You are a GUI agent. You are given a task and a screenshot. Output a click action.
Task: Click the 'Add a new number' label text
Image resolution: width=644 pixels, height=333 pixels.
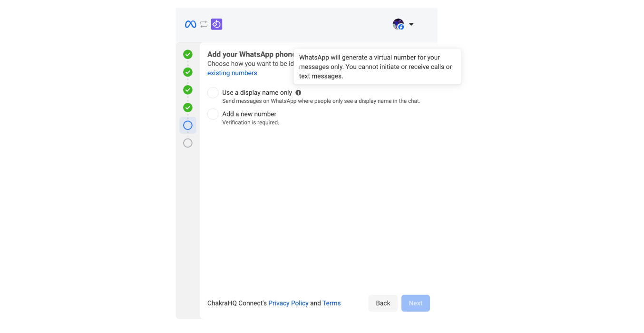(249, 114)
